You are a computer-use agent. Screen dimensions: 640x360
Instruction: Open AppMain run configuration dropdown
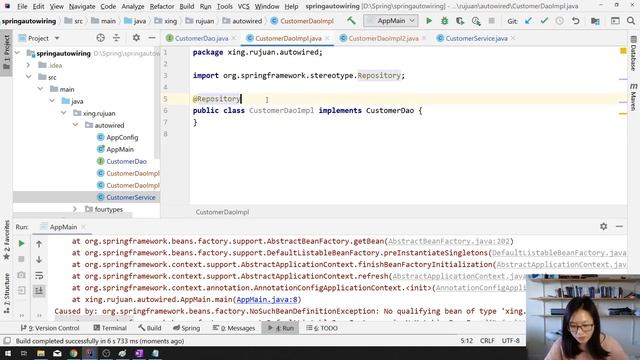click(x=391, y=20)
